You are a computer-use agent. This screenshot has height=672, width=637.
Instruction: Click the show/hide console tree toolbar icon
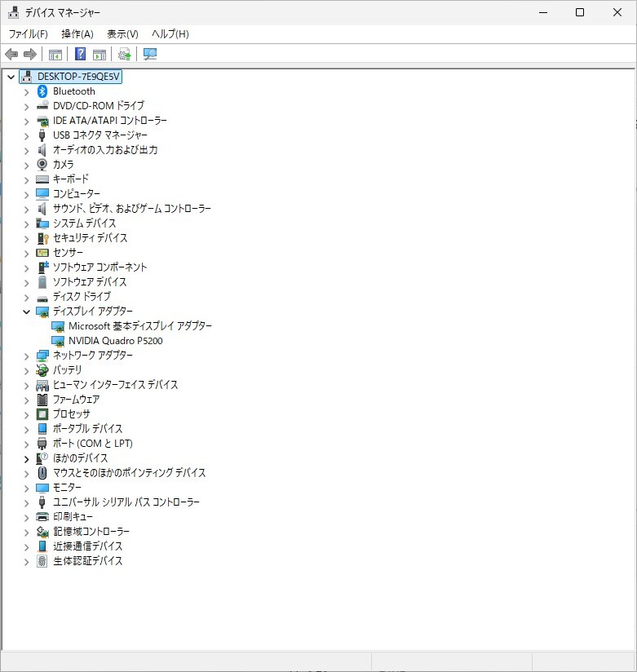[x=55, y=55]
